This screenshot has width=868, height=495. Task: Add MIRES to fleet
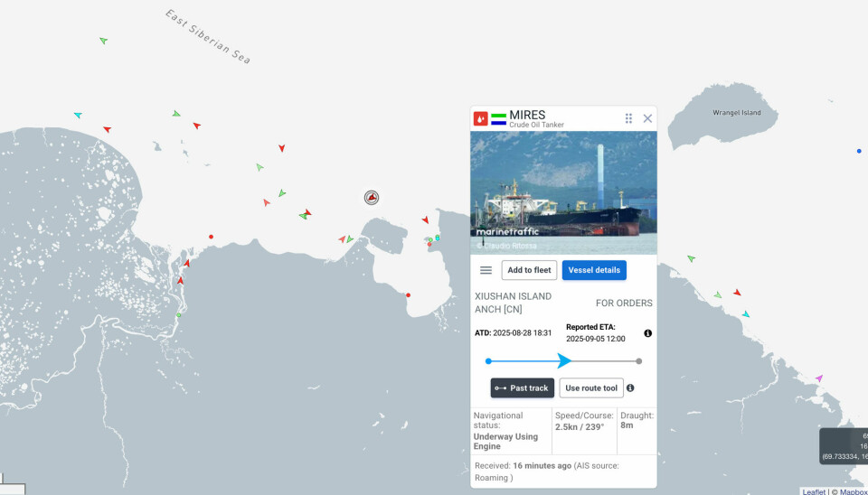tap(529, 270)
